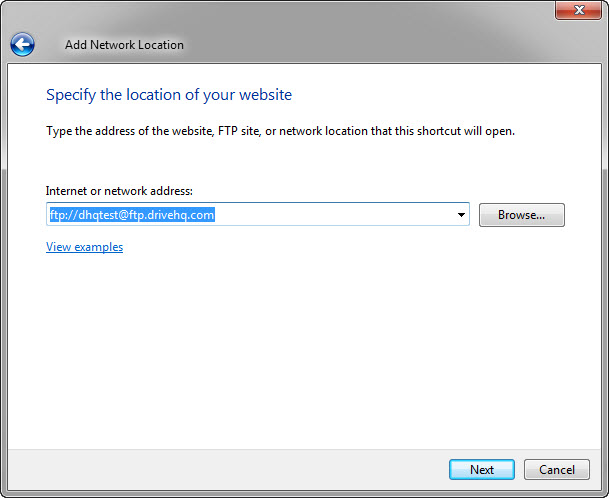Viewport: 609px width, 498px height.
Task: Click inside the Internet address field
Action: pyautogui.click(x=330, y=215)
